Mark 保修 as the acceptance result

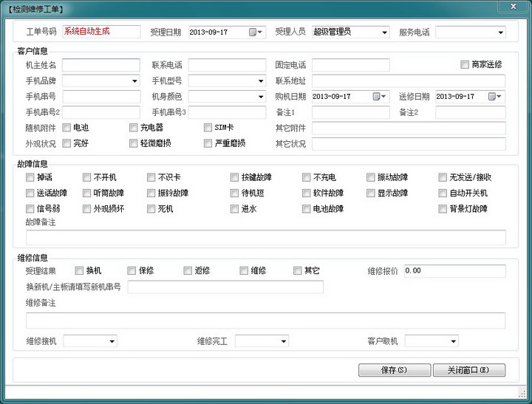pyautogui.click(x=132, y=271)
